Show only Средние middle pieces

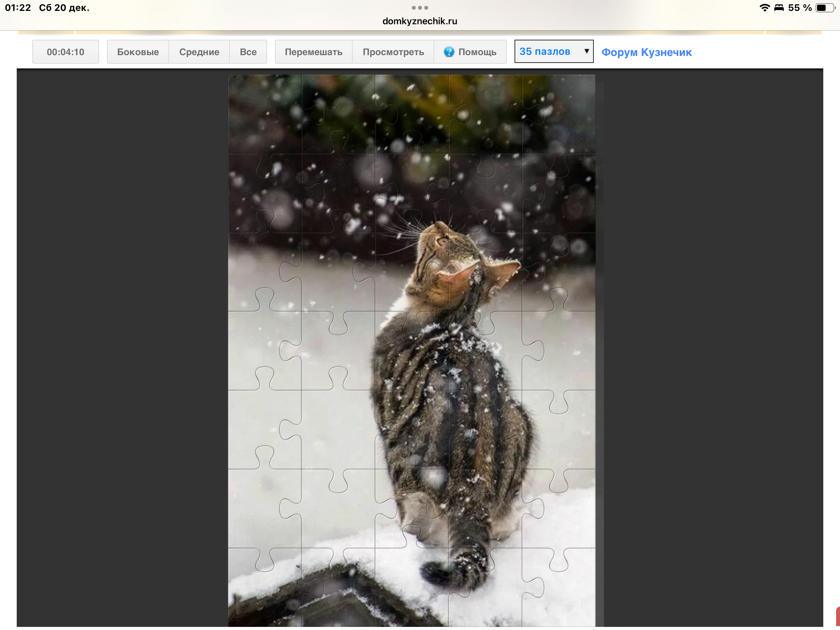(199, 52)
